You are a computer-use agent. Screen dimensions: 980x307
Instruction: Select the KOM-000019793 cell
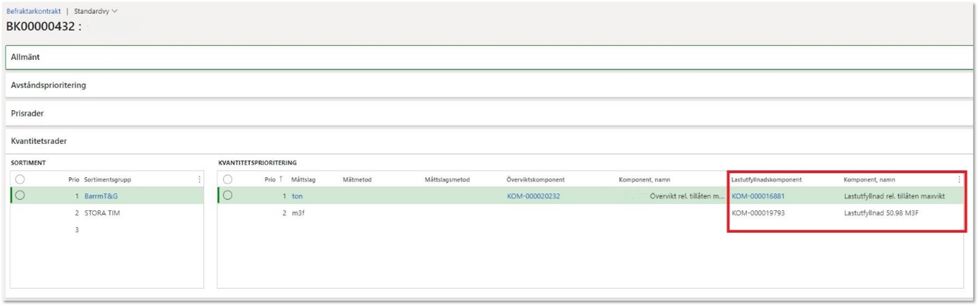point(758,213)
